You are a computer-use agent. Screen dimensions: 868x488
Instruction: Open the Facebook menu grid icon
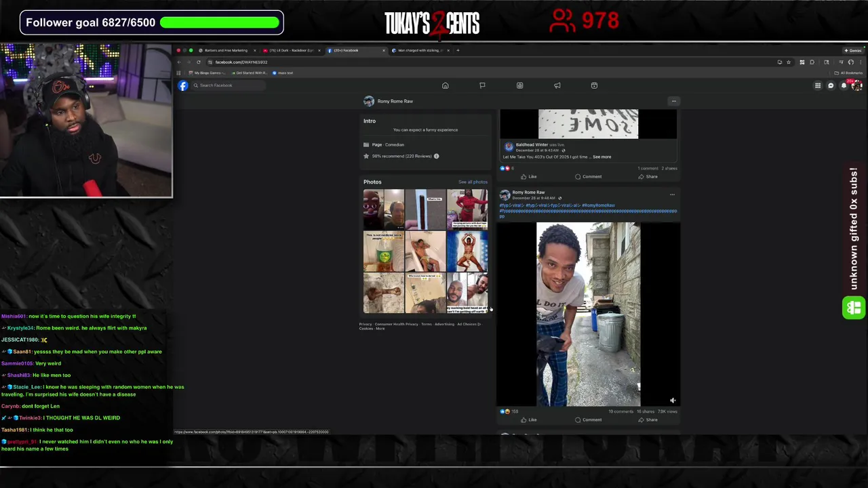click(818, 85)
